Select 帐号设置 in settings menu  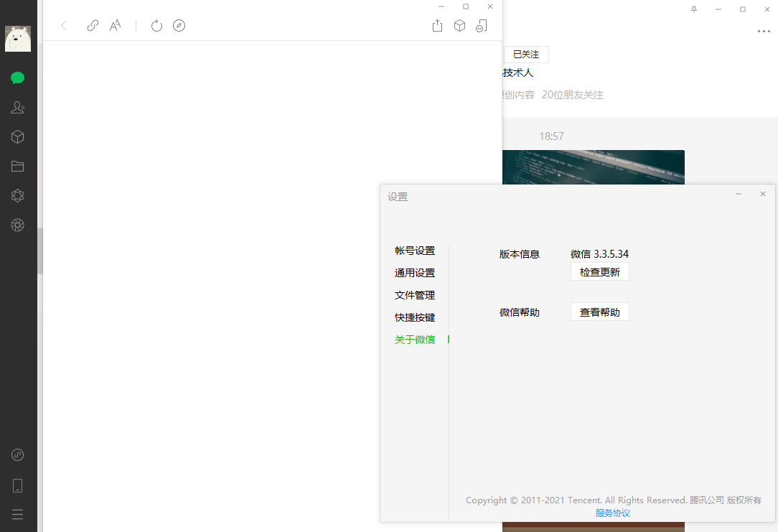tap(415, 251)
